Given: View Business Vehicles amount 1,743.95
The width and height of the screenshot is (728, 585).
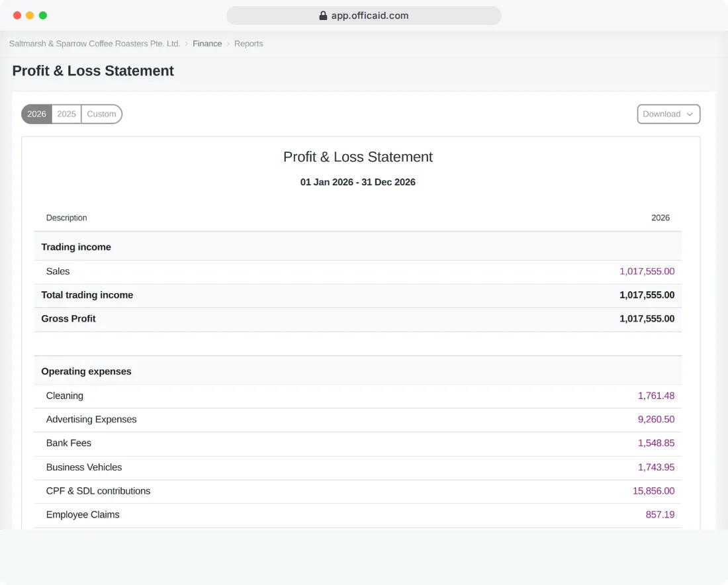Looking at the screenshot, I should click(656, 467).
